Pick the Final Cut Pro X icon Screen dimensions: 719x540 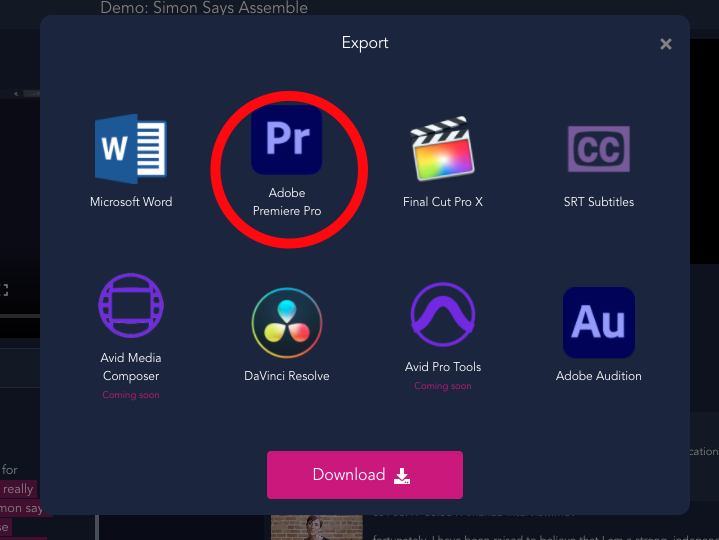(442, 149)
